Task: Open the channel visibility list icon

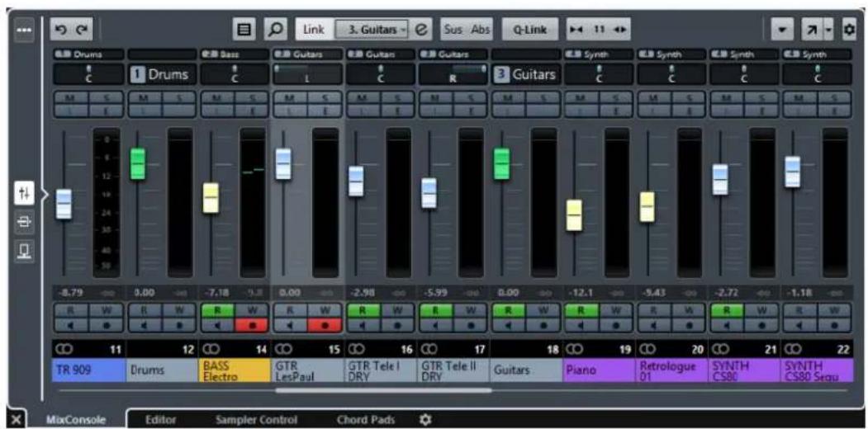Action: click(244, 30)
